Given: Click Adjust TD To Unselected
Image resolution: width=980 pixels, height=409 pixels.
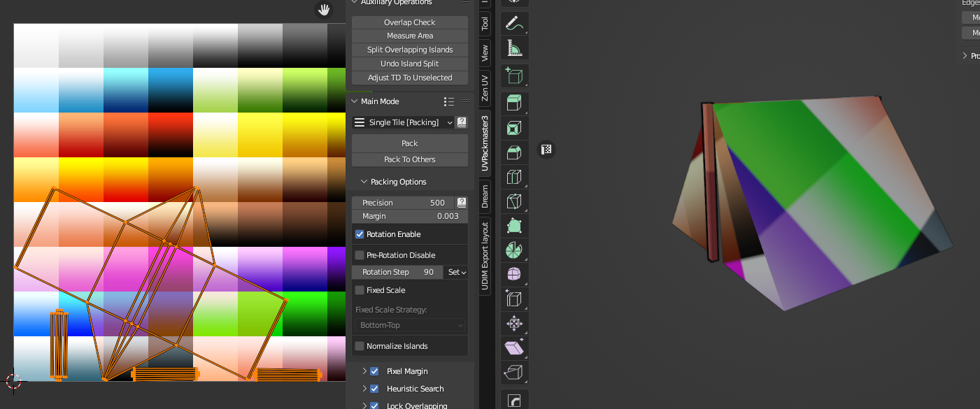Looking at the screenshot, I should pos(410,78).
